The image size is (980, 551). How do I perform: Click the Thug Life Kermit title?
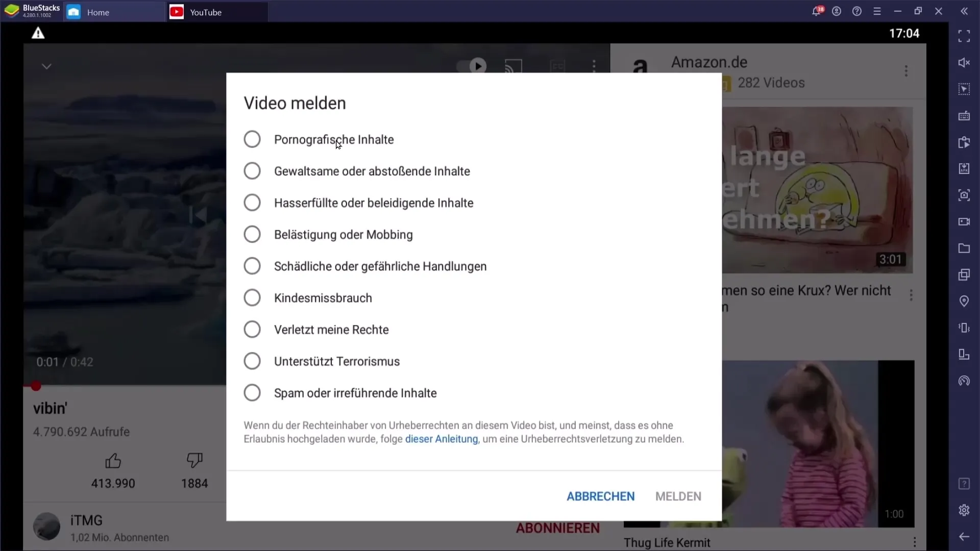click(x=667, y=543)
